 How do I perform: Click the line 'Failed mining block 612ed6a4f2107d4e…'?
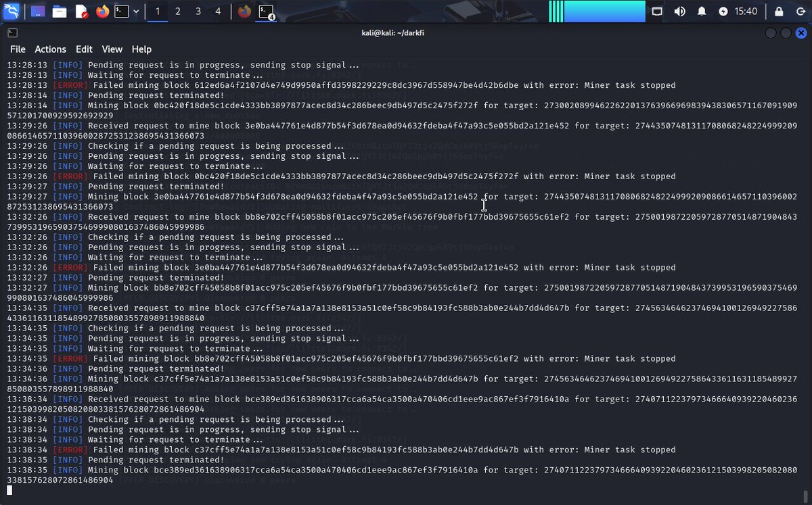(x=342, y=86)
